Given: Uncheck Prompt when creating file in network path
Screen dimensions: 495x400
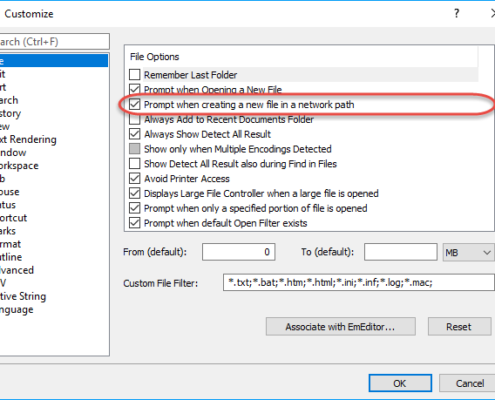Looking at the screenshot, I should (x=135, y=104).
